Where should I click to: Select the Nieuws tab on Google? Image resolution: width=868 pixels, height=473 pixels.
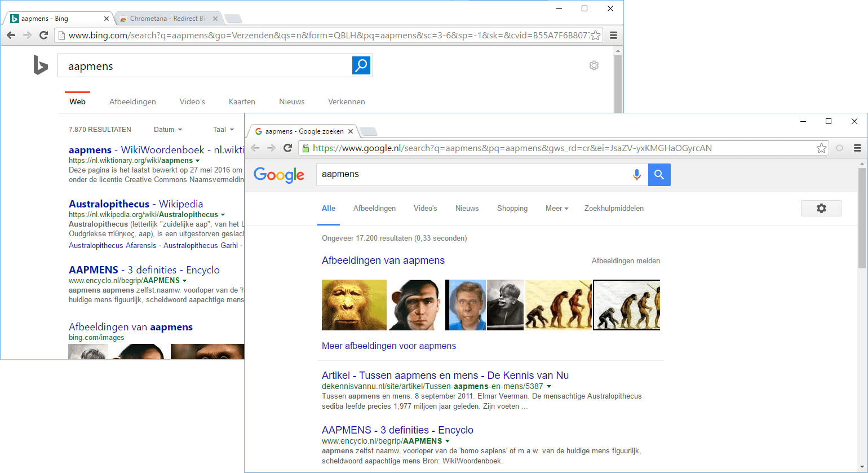pos(467,209)
